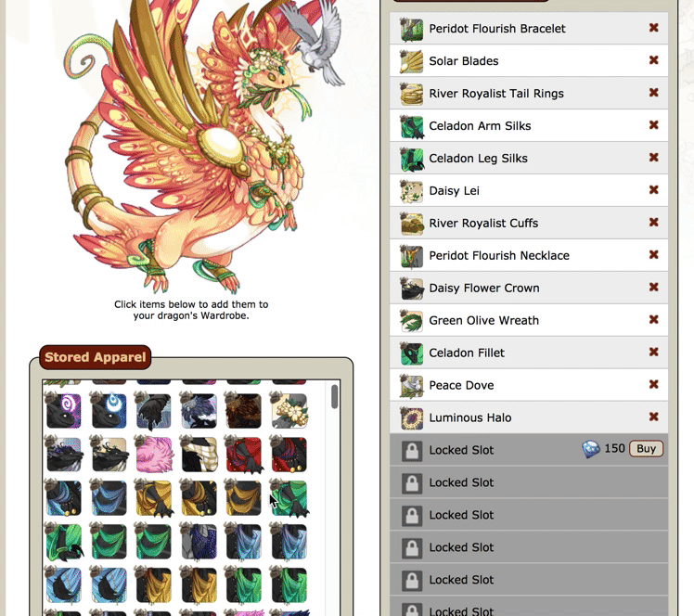The width and height of the screenshot is (694, 616).
Task: Click the dragon preview image
Action: (199, 146)
